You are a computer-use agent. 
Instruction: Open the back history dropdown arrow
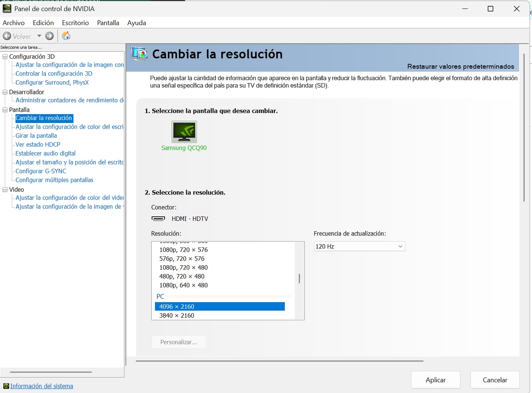(x=39, y=36)
